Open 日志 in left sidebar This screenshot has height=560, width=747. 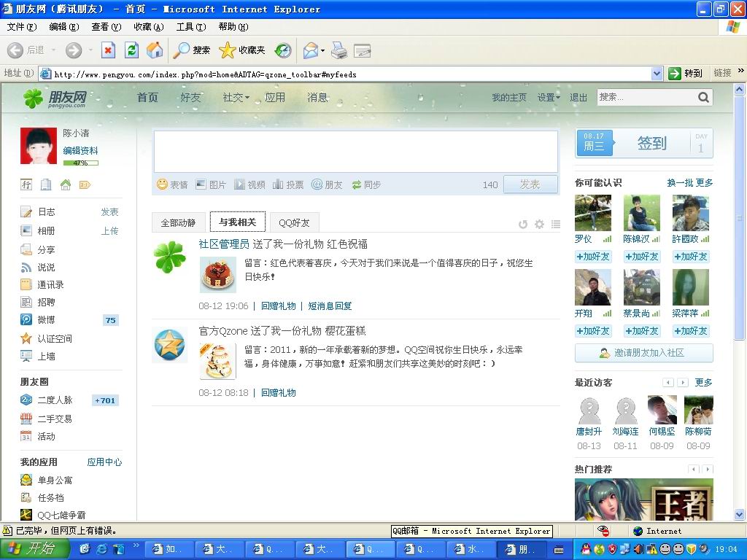coord(46,212)
